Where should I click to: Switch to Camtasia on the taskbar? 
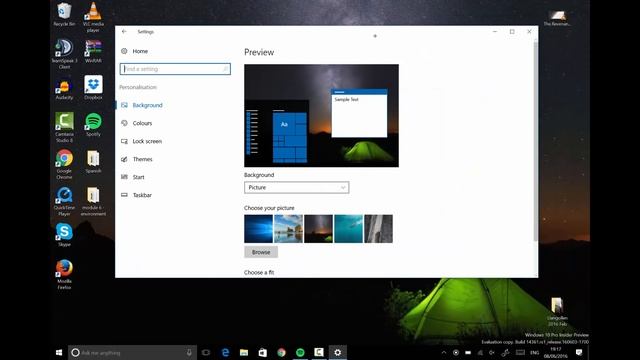pyautogui.click(x=319, y=352)
